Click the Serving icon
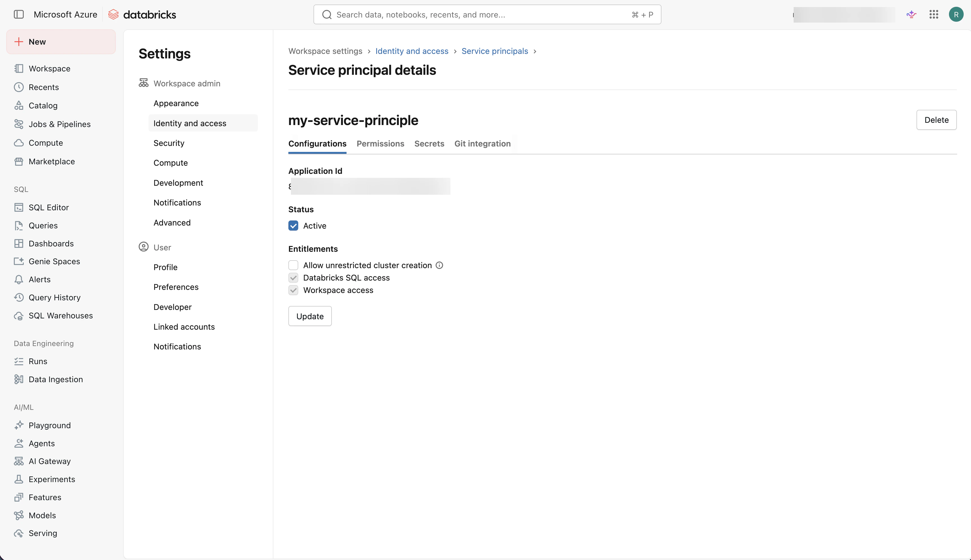The width and height of the screenshot is (971, 560). tap(19, 533)
